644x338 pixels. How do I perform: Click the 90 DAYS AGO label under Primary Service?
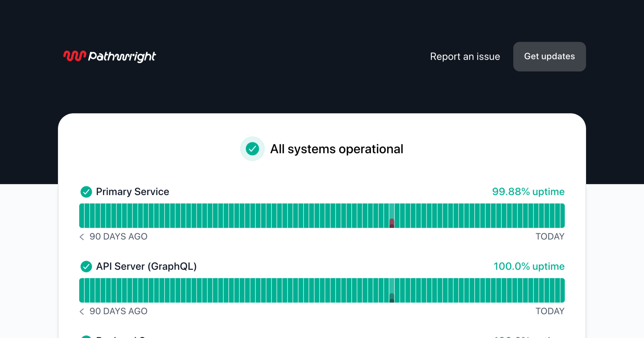coord(118,237)
